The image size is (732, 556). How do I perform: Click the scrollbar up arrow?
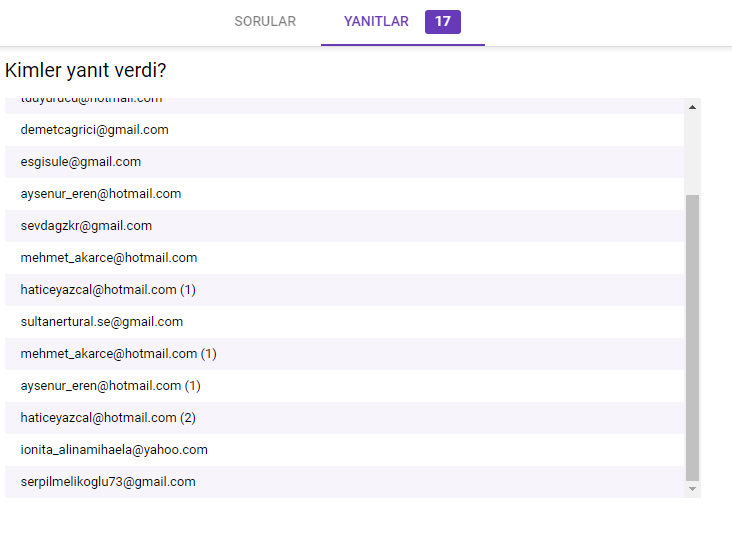(692, 106)
